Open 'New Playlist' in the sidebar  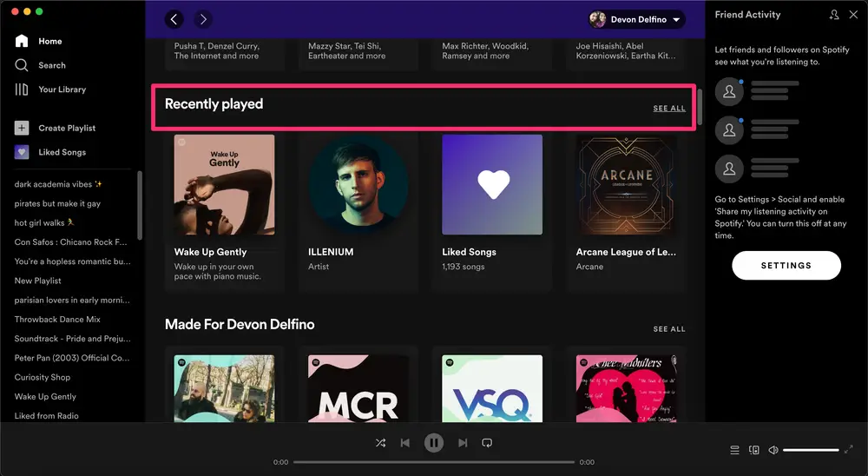coord(37,281)
